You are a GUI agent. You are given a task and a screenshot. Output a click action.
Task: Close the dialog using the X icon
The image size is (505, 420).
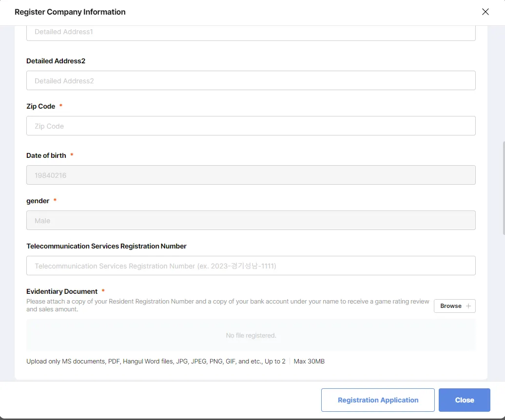click(485, 12)
